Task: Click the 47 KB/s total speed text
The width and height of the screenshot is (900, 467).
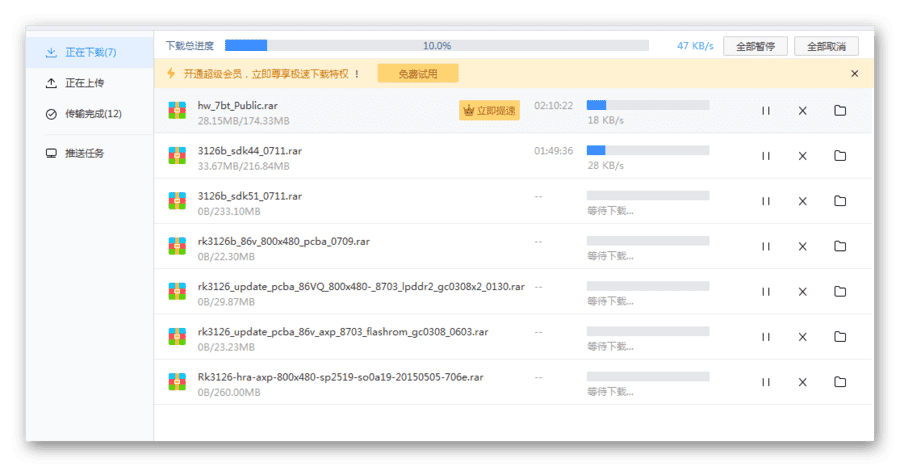Action: (695, 46)
